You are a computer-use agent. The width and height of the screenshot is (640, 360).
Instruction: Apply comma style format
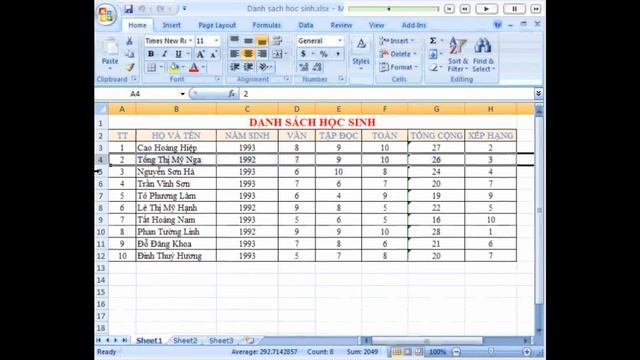point(338,54)
